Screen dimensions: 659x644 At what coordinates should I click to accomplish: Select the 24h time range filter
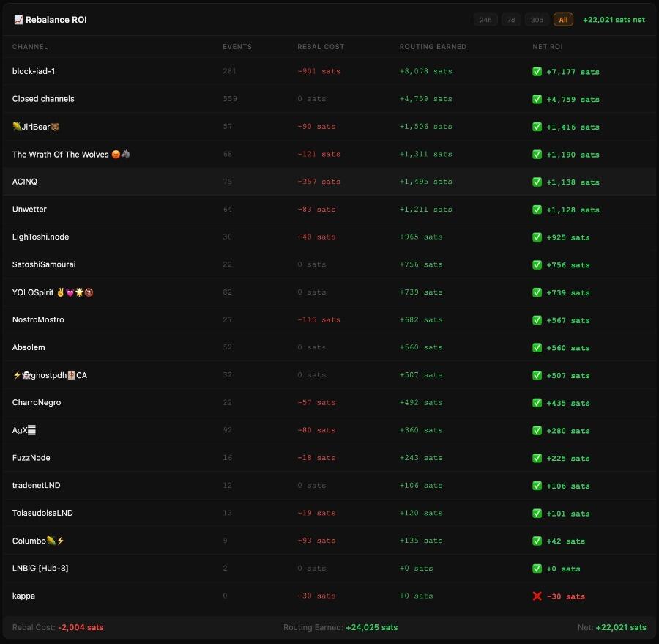(x=485, y=20)
